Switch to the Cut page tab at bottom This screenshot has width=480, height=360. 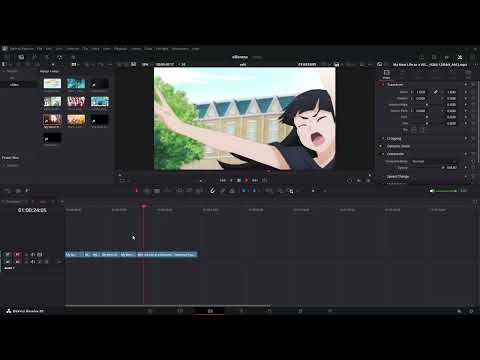click(x=180, y=311)
